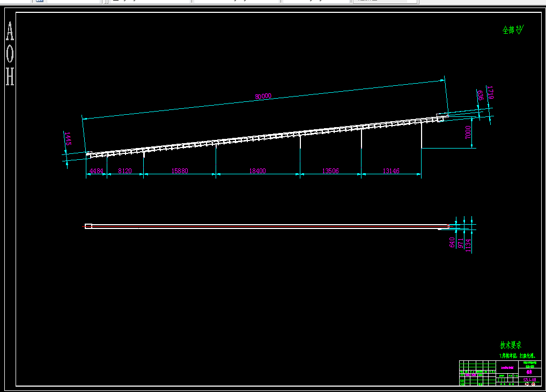Select the 8120 dimension text

coord(124,171)
